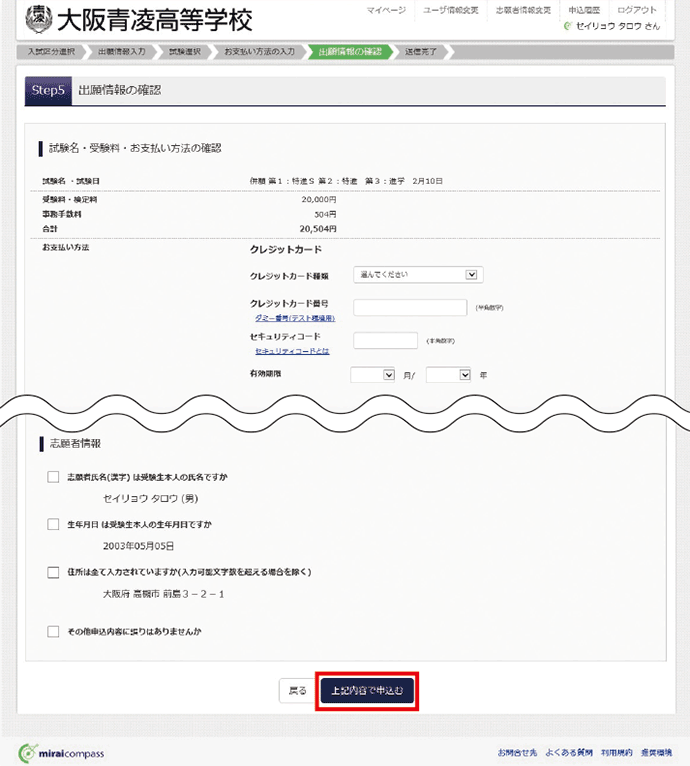
Task: Open 申込履歴 in the top menu
Action: coord(583,10)
